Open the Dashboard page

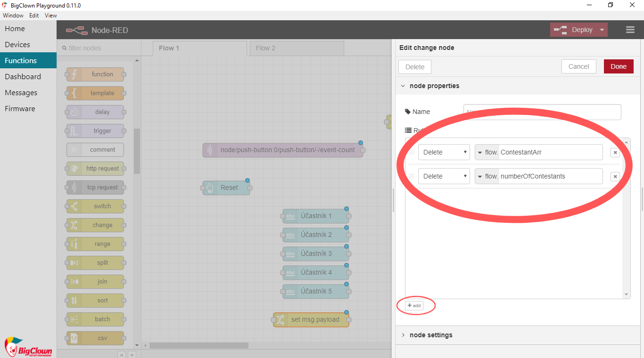pyautogui.click(x=28, y=76)
